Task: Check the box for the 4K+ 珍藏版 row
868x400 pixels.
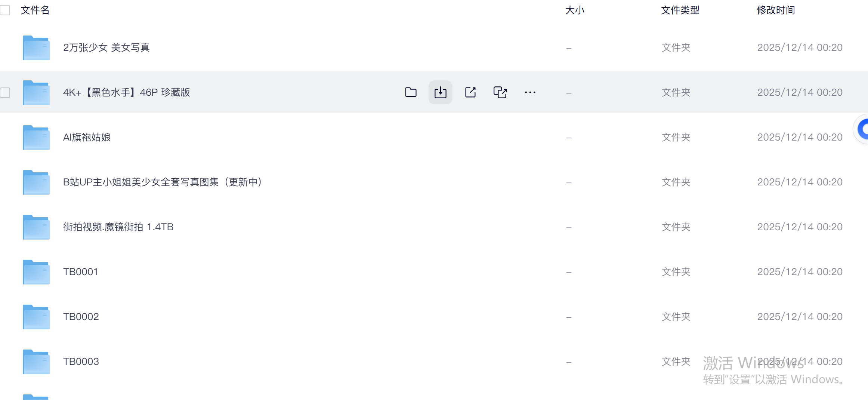Action: (5, 92)
